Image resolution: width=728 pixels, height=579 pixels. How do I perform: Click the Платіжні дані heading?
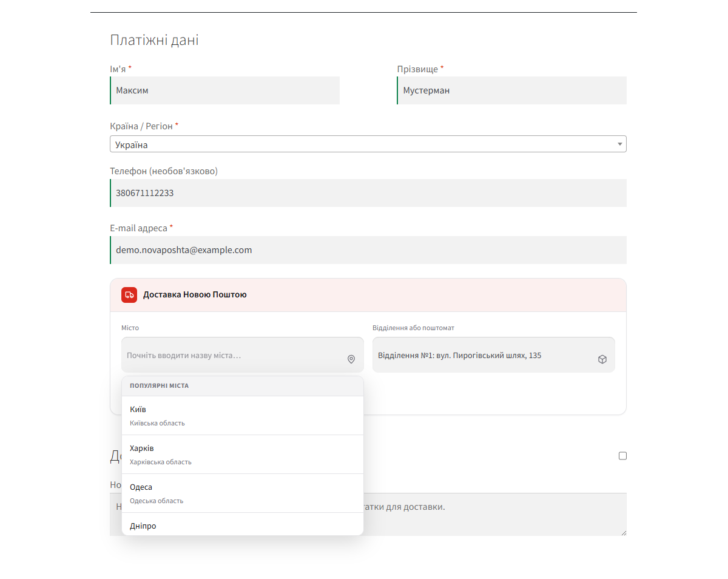[x=154, y=40]
